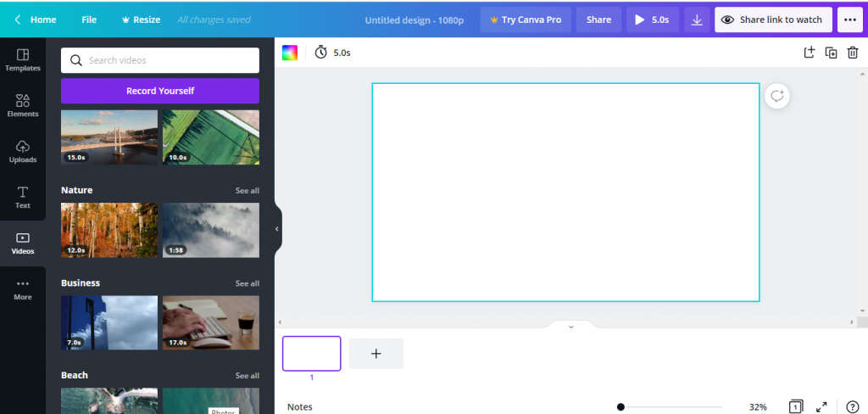Click the Search videos field
This screenshot has height=414, width=868.
pos(160,60)
